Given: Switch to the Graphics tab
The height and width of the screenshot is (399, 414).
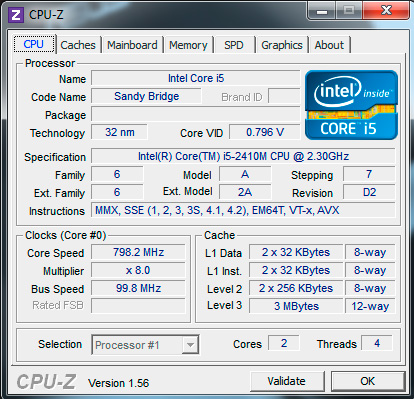Looking at the screenshot, I should pyautogui.click(x=282, y=45).
